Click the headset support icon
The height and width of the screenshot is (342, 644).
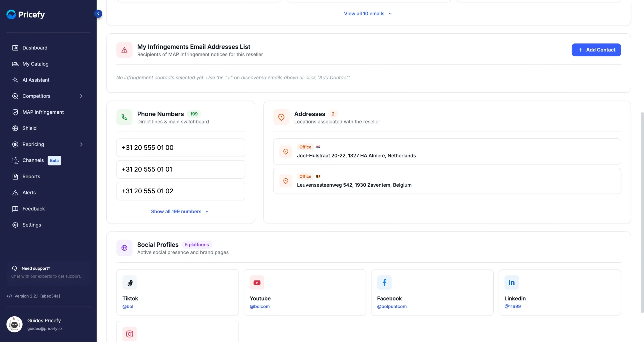(14, 268)
